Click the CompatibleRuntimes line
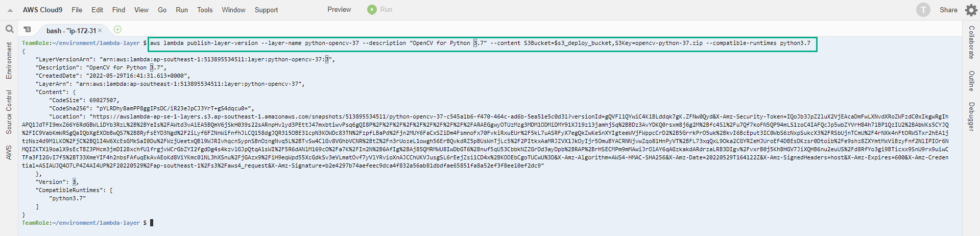Screen dimensions: 980x236 74,190
